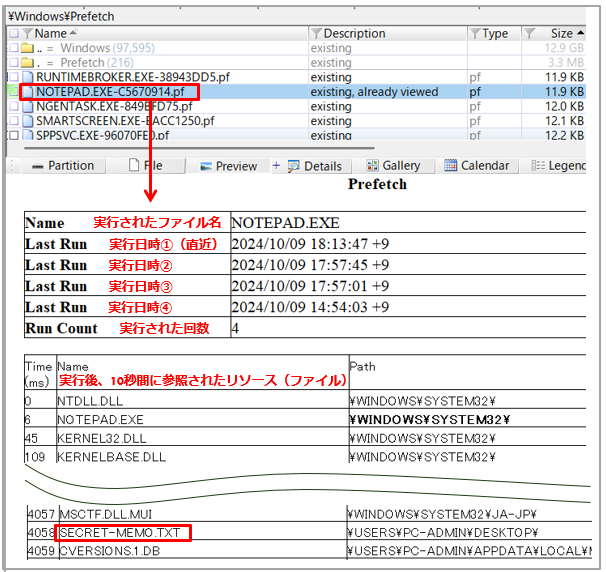Click the \WINDOWS\SYSTEM32\JA-JP\ path cell
This screenshot has width=606, height=572.
click(442, 514)
